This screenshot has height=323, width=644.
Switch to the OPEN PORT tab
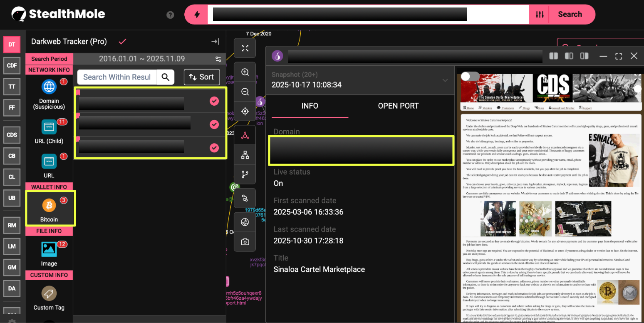pyautogui.click(x=398, y=106)
